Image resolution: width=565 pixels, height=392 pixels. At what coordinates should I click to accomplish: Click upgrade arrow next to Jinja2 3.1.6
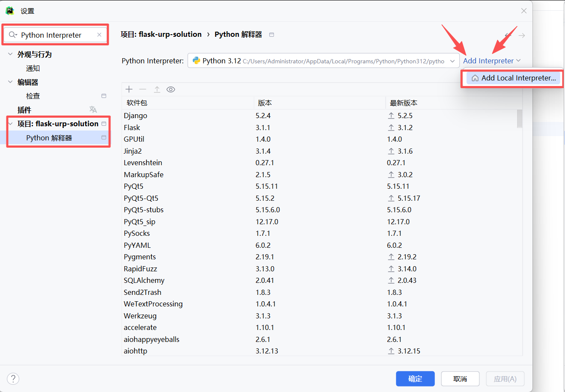[391, 151]
